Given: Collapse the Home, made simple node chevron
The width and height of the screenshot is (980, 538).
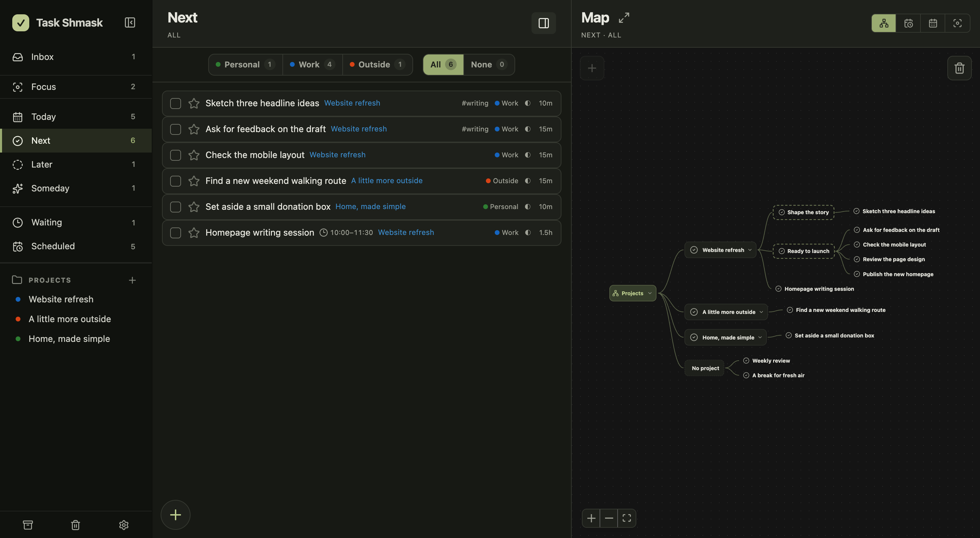Looking at the screenshot, I should (x=760, y=337).
